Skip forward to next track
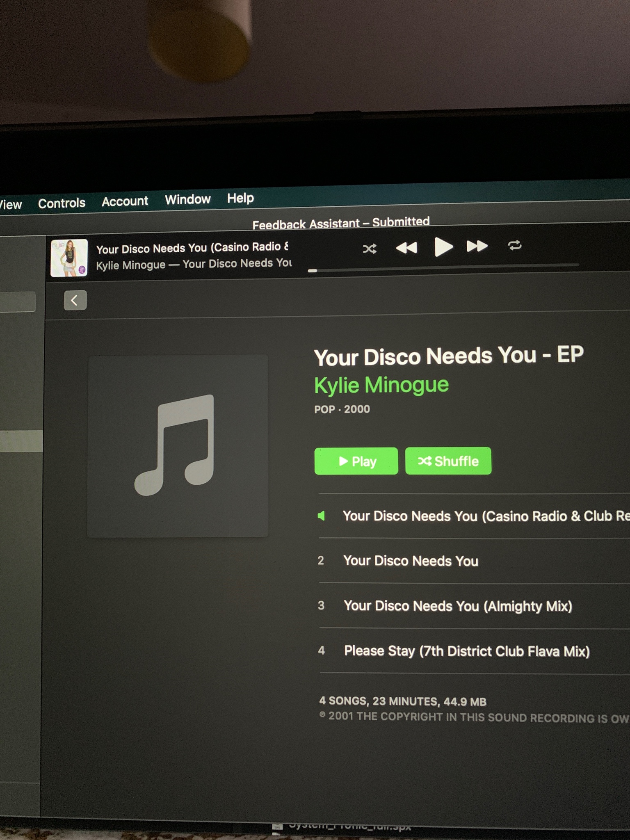This screenshot has width=630, height=840. [x=477, y=246]
